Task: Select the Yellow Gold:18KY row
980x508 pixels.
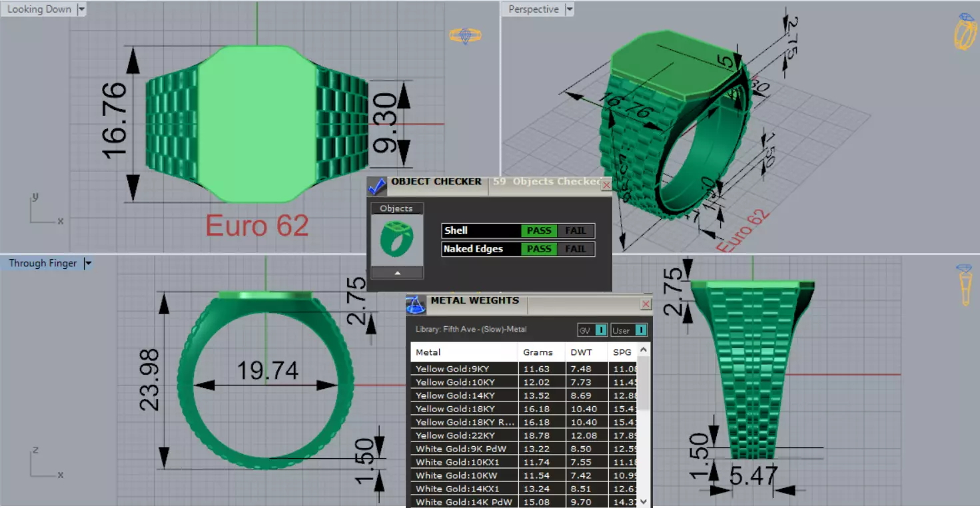Action: click(524, 409)
